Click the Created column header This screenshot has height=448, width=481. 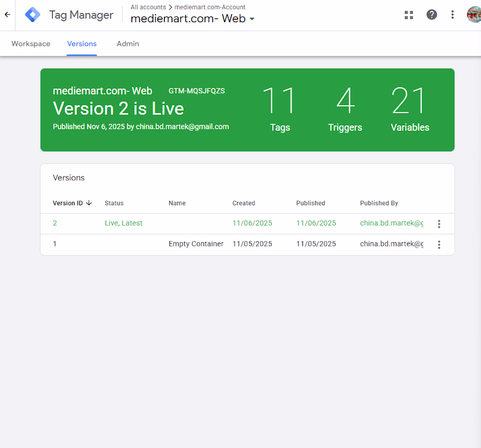243,203
